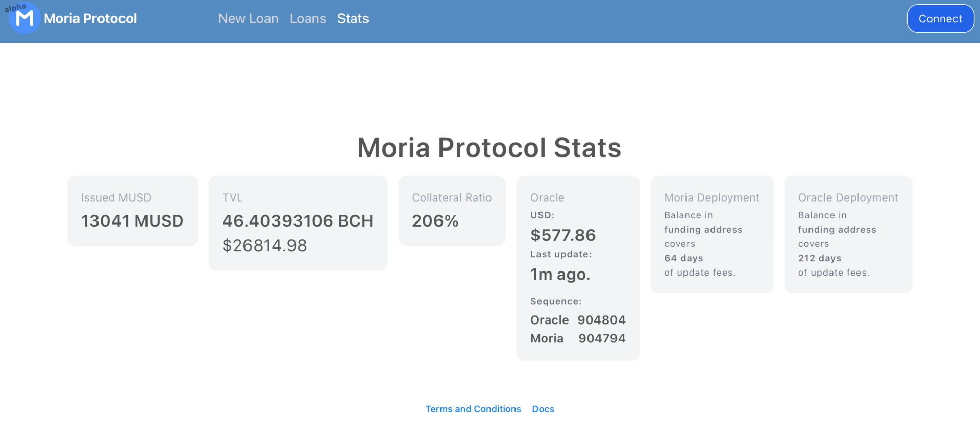Go to the Loans tab

click(x=308, y=19)
